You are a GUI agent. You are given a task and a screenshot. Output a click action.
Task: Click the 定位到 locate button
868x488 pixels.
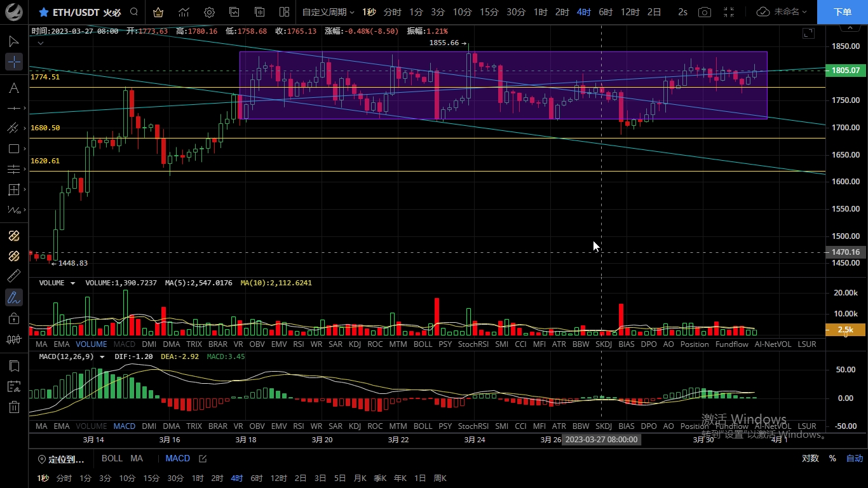(61, 459)
